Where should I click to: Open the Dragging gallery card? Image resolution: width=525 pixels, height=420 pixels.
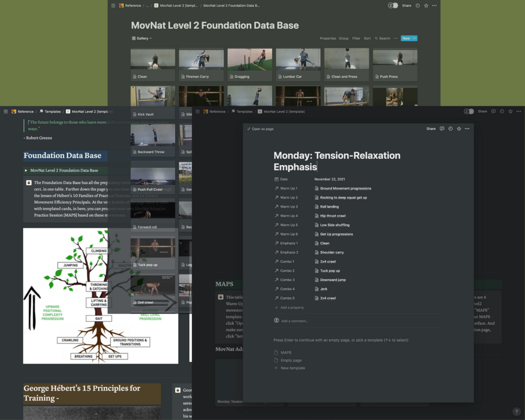click(x=250, y=65)
